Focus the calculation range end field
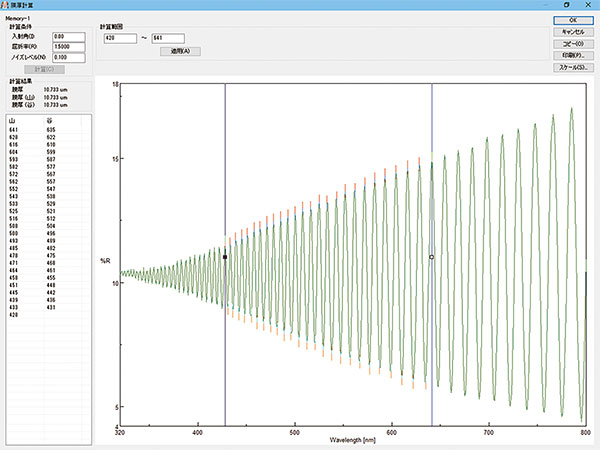600x450 pixels. [x=168, y=38]
